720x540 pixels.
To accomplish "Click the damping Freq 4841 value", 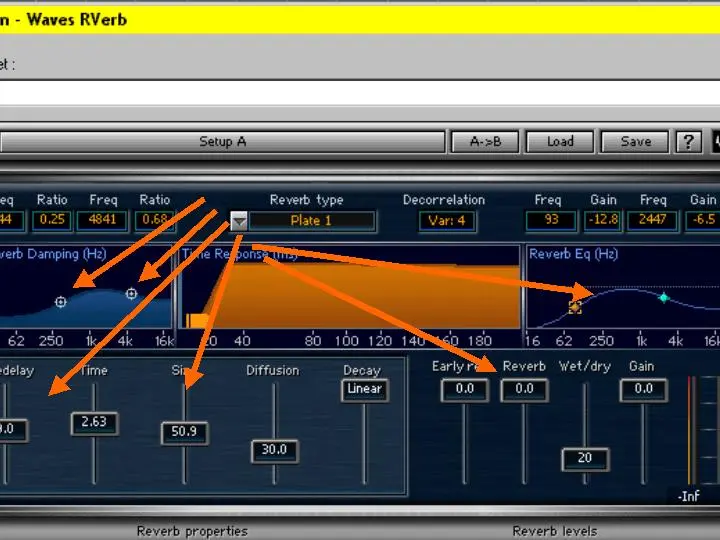I will click(x=102, y=220).
